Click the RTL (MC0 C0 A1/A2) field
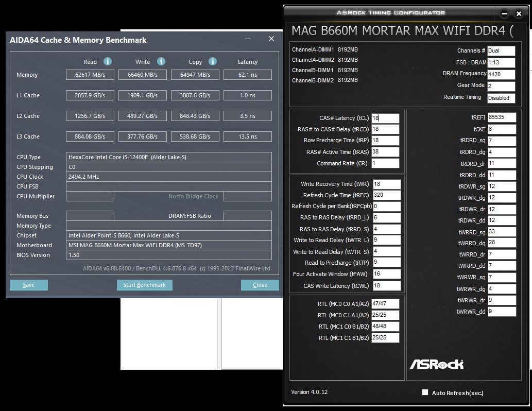The height and width of the screenshot is (411, 532). click(x=385, y=304)
